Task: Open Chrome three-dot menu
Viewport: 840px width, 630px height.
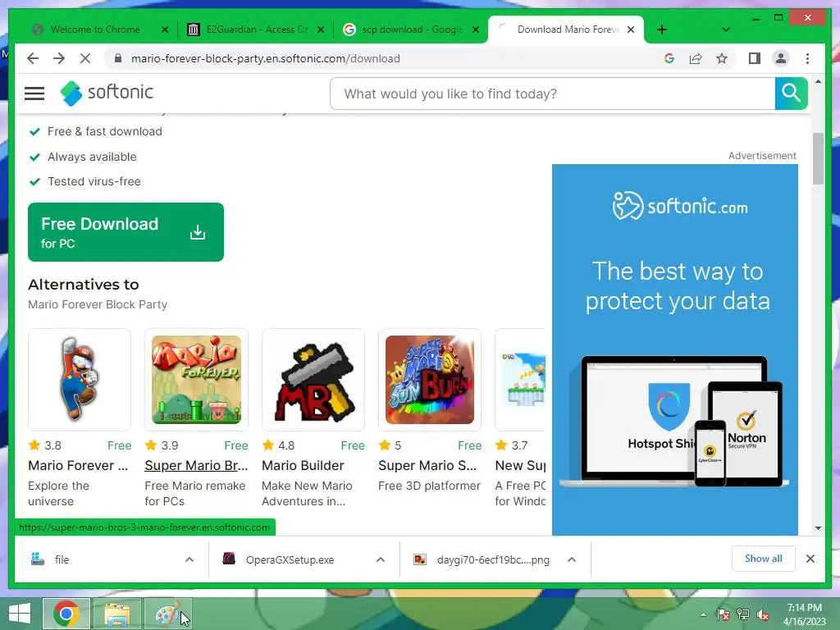Action: pyautogui.click(x=807, y=58)
